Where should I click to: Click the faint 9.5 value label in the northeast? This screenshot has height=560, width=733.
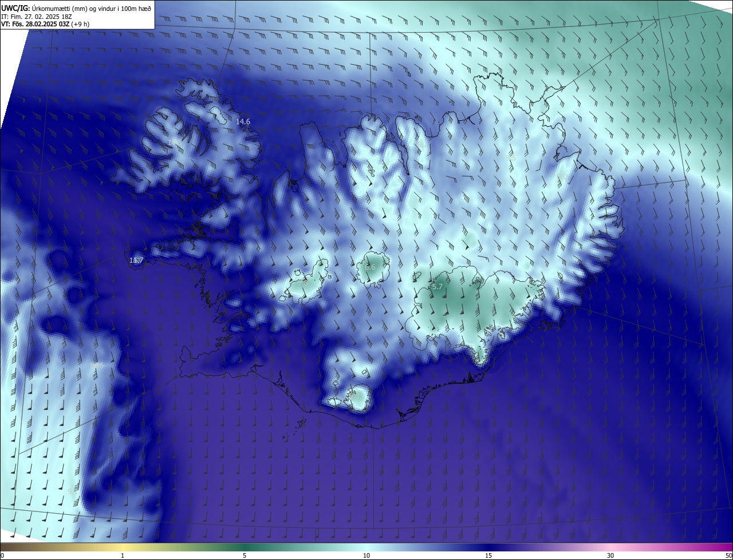point(511,157)
